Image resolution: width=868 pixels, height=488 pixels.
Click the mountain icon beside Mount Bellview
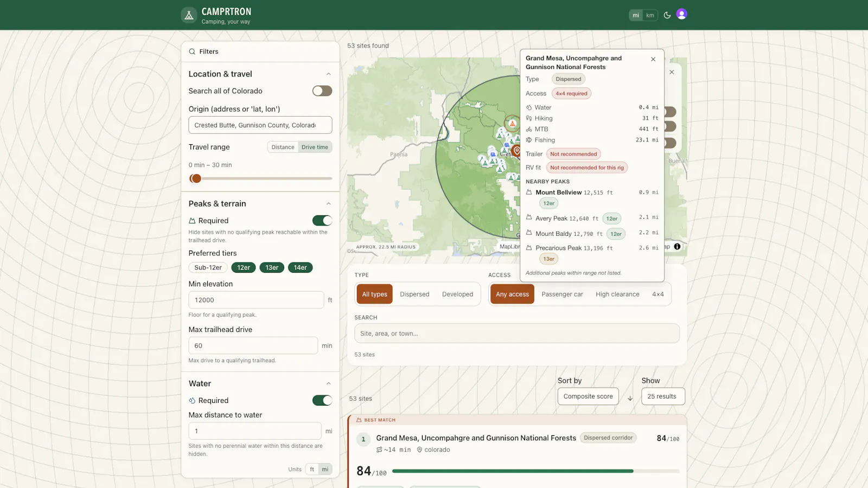point(529,192)
